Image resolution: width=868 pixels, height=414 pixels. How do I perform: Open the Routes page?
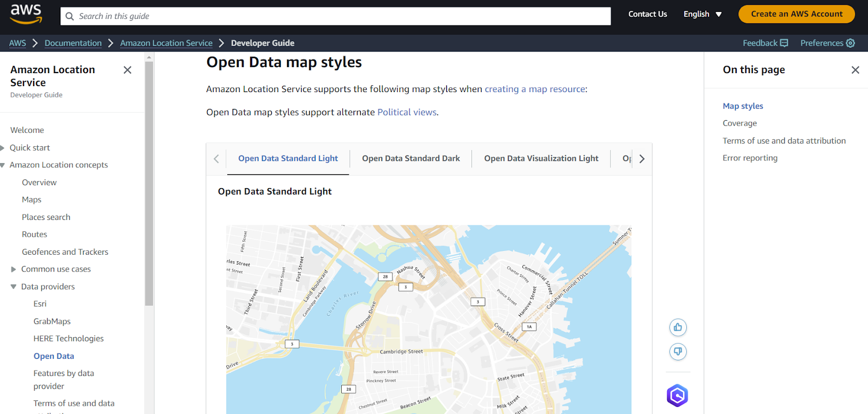click(34, 235)
